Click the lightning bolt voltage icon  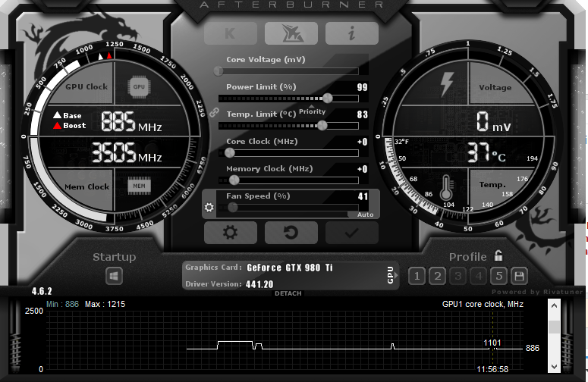click(x=447, y=84)
